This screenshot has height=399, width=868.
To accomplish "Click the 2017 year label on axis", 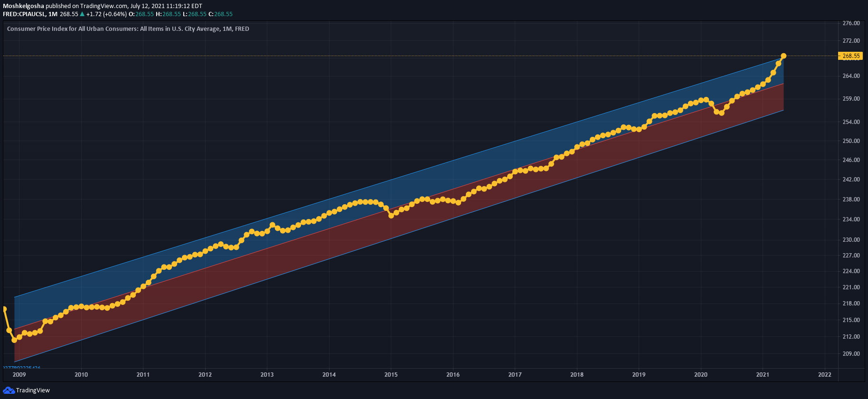I will click(x=515, y=375).
